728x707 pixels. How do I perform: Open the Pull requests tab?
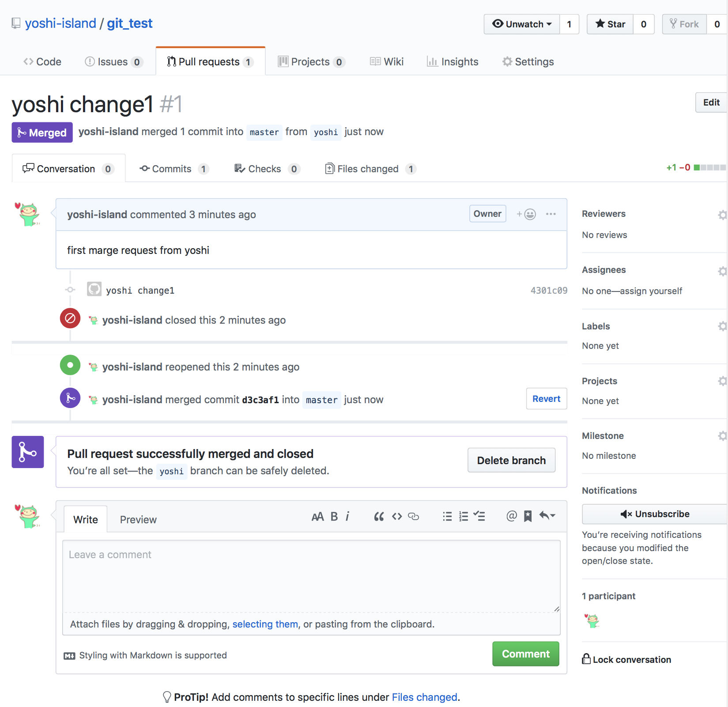pos(210,62)
